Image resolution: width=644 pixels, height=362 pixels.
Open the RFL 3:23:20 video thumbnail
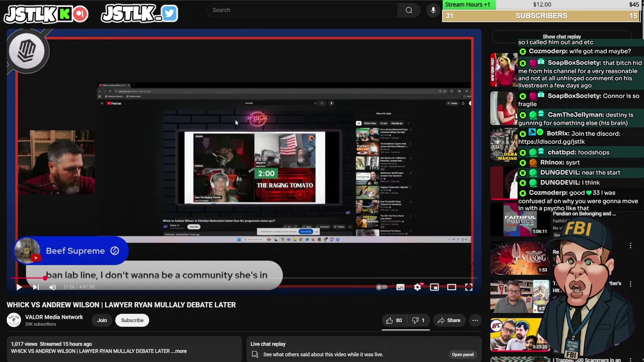pyautogui.click(x=520, y=334)
